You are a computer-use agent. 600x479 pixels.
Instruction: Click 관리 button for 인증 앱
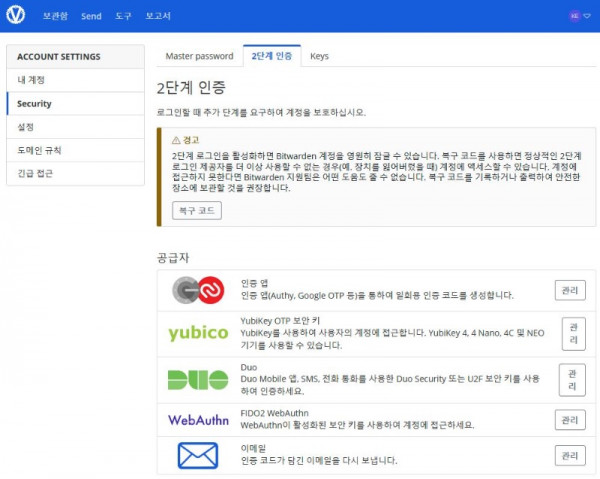[x=570, y=290]
